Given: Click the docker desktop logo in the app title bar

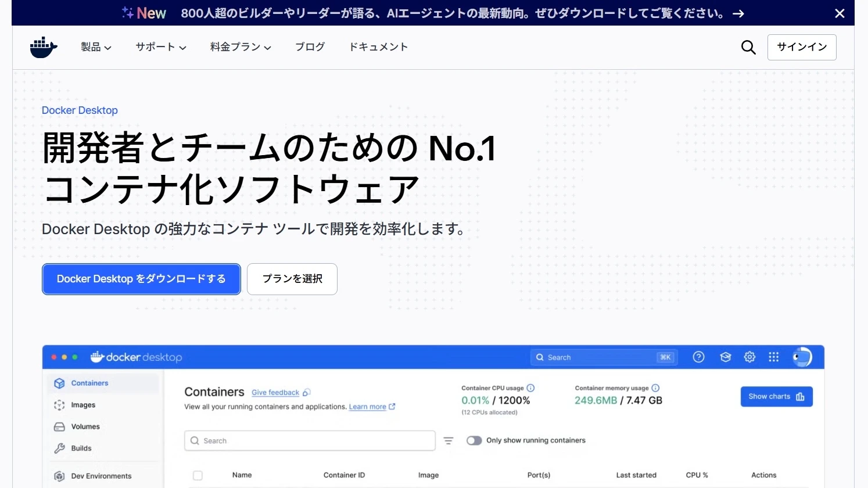Looking at the screenshot, I should [137, 357].
